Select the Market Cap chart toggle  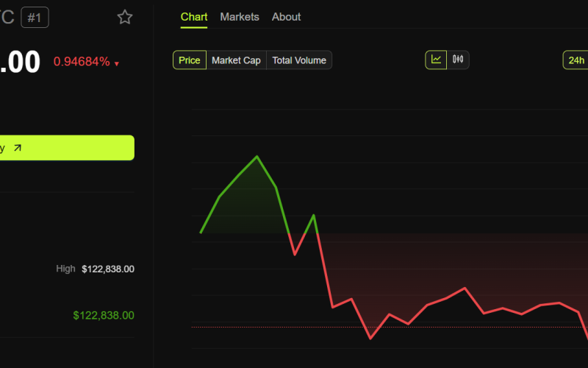pos(236,60)
